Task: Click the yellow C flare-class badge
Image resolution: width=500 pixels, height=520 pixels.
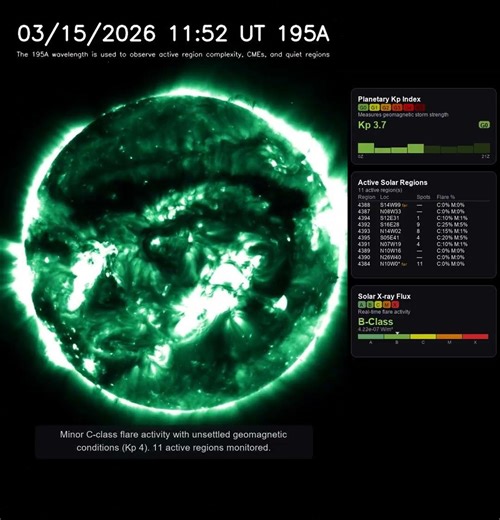Action: [378, 305]
